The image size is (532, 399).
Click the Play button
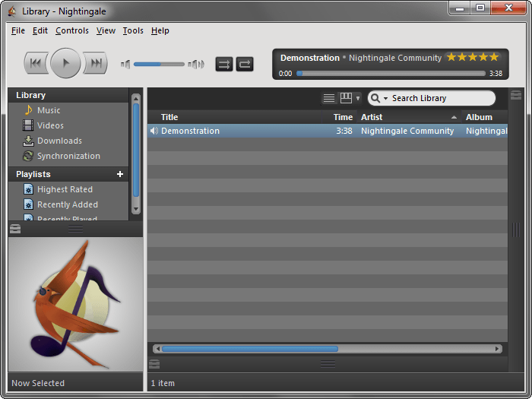coord(65,63)
